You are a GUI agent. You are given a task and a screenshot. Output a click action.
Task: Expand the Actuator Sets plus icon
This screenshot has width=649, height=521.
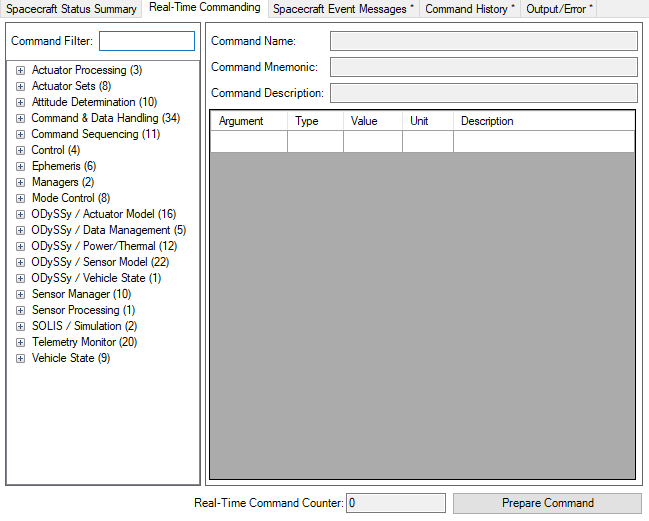point(20,86)
